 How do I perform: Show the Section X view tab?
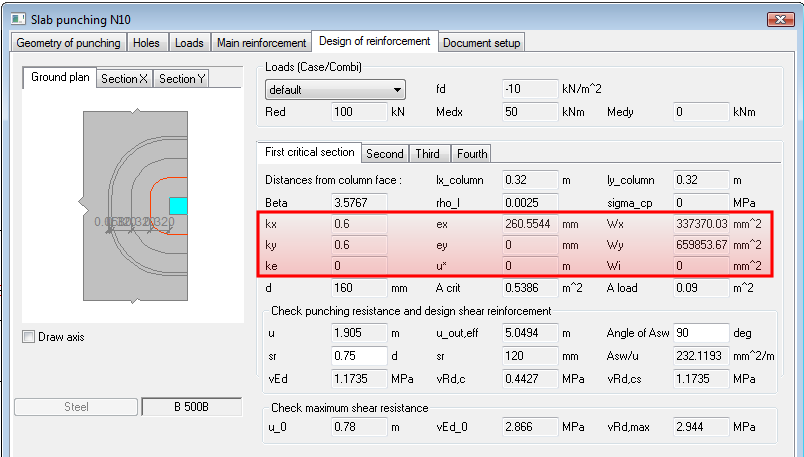tap(125, 79)
